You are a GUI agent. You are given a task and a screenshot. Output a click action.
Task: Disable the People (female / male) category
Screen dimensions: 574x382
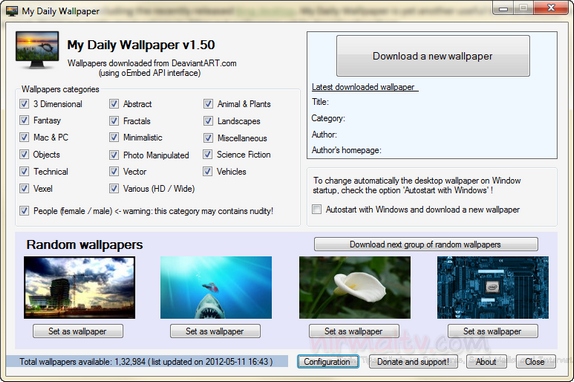click(24, 211)
